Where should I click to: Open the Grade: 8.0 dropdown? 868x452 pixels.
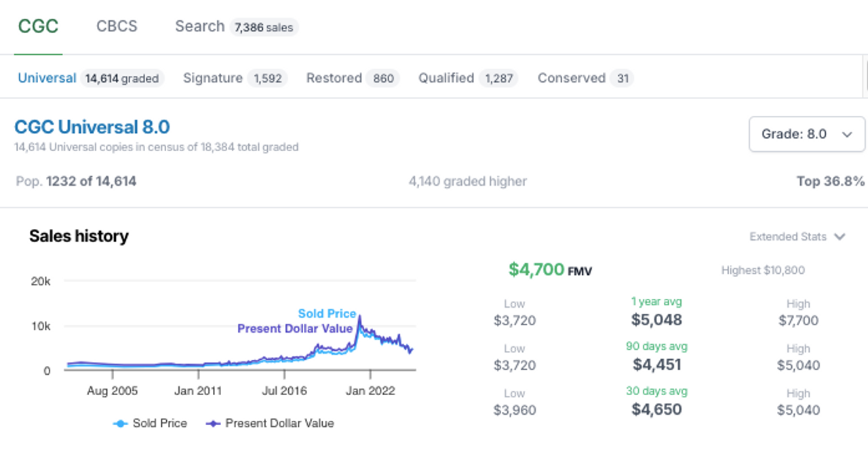click(x=807, y=134)
